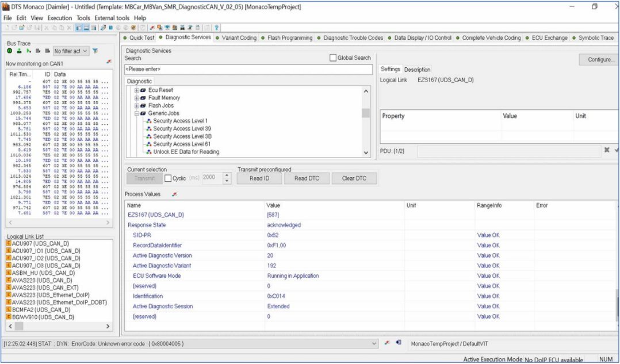The height and width of the screenshot is (364, 620).
Task: Click the green Bus Trace start icon
Action: tap(10, 51)
